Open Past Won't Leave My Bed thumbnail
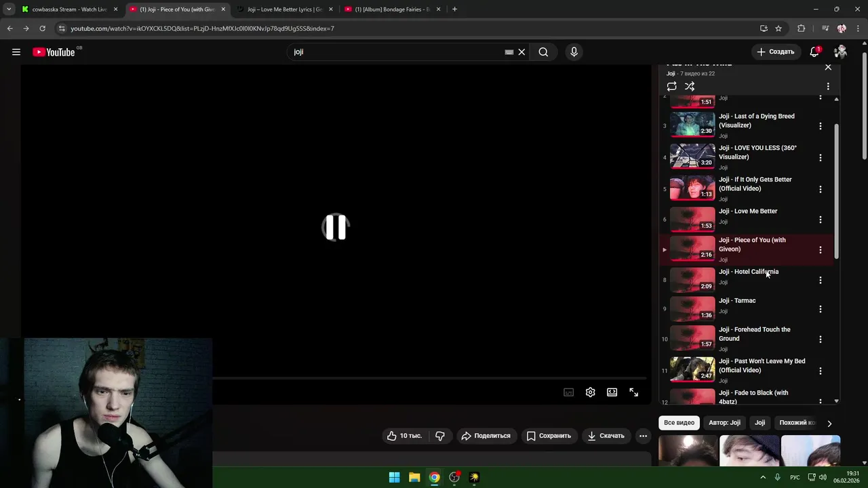This screenshot has width=868, height=488. point(692,369)
